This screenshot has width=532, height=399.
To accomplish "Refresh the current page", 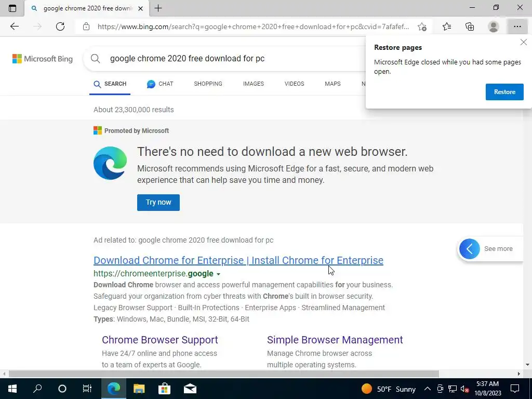I will 60,26.
